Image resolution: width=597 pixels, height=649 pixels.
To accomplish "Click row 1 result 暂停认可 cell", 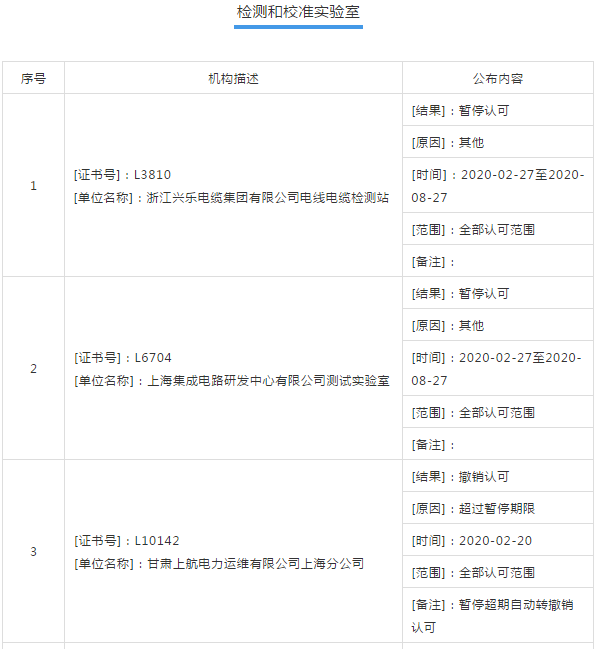I will point(498,110).
